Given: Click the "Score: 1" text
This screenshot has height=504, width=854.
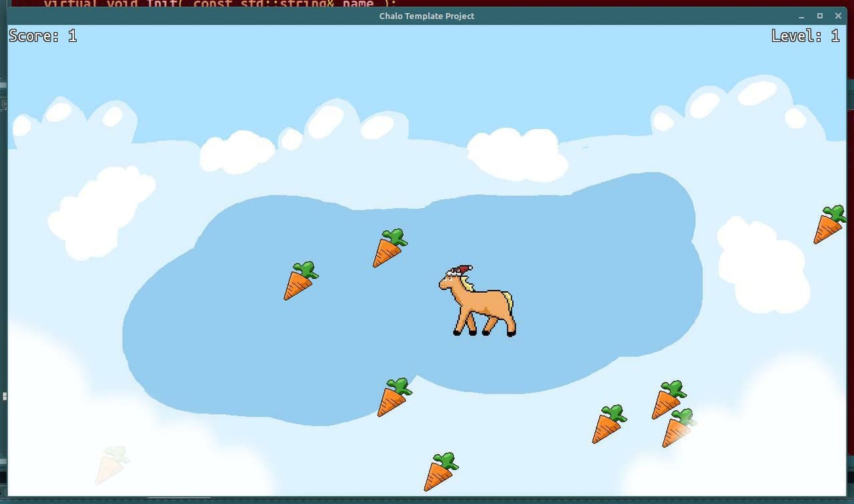Looking at the screenshot, I should 43,36.
